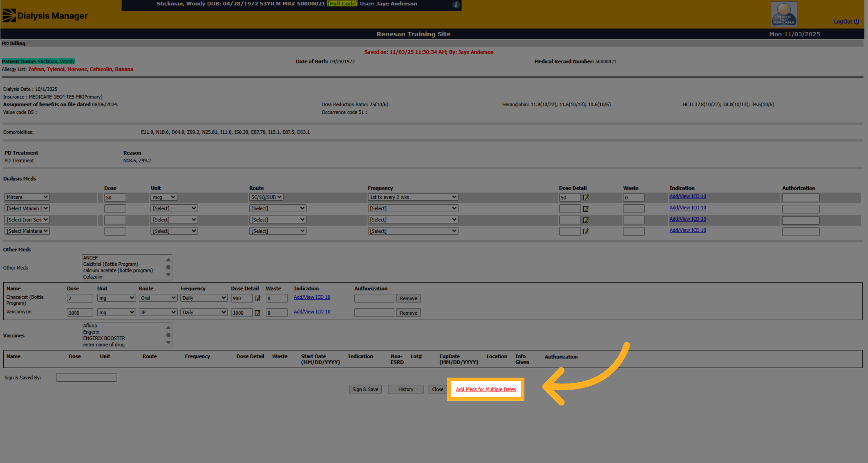Log out using the Log Out link
The width and height of the screenshot is (868, 463).
846,22
